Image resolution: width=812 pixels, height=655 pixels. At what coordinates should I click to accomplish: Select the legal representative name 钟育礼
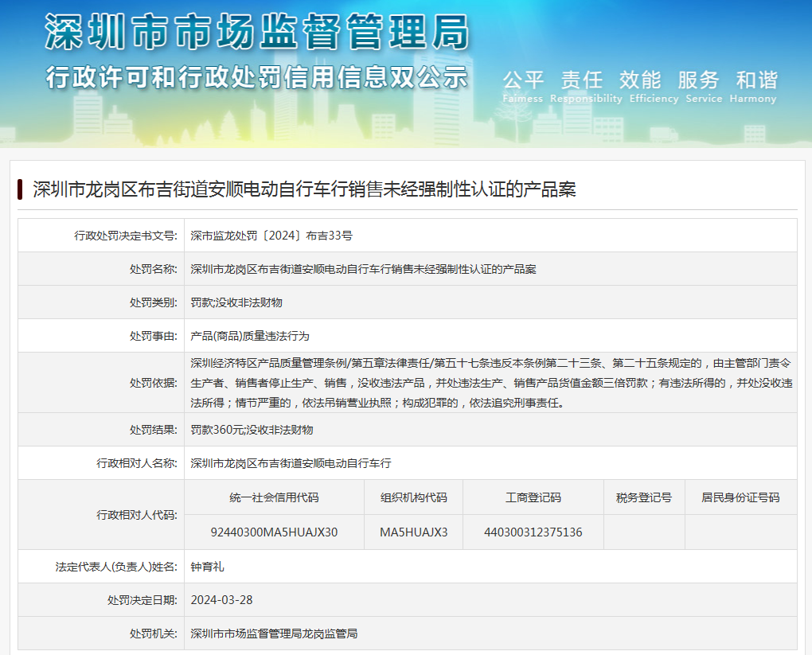pyautogui.click(x=207, y=567)
